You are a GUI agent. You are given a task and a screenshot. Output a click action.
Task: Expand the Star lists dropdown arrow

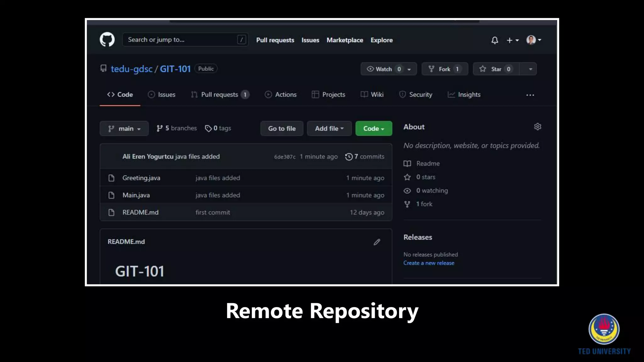[x=530, y=69]
